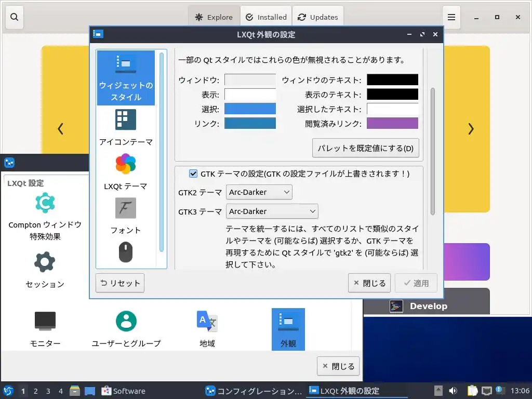Image resolution: width=532 pixels, height=399 pixels.
Task: Open clipboard manager tray icon
Action: 472,391
